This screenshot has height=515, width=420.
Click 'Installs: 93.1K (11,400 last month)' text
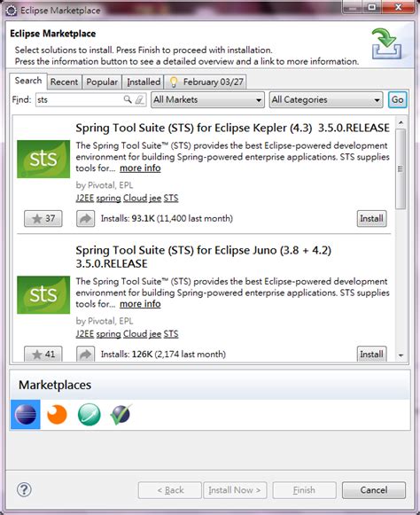(x=167, y=218)
